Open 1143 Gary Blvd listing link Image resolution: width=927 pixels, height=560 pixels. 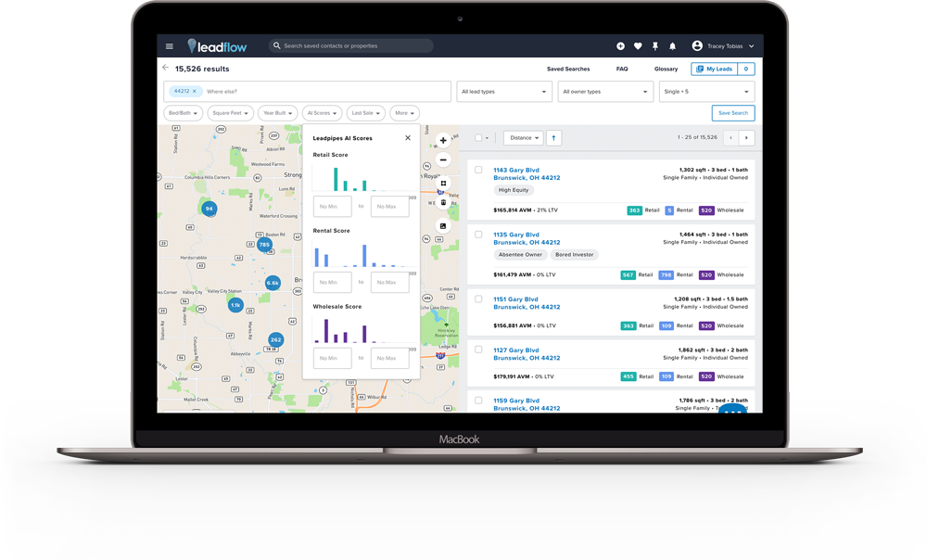pos(527,174)
